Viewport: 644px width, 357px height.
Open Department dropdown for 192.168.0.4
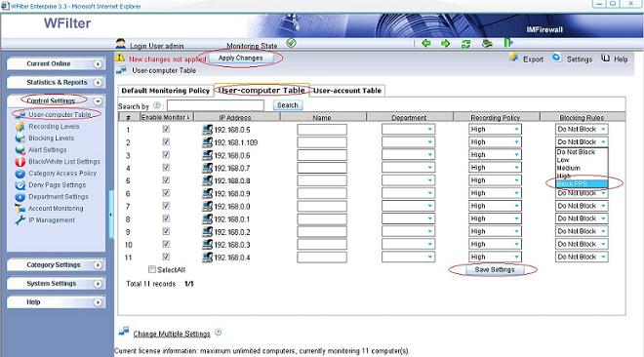pyautogui.click(x=408, y=257)
